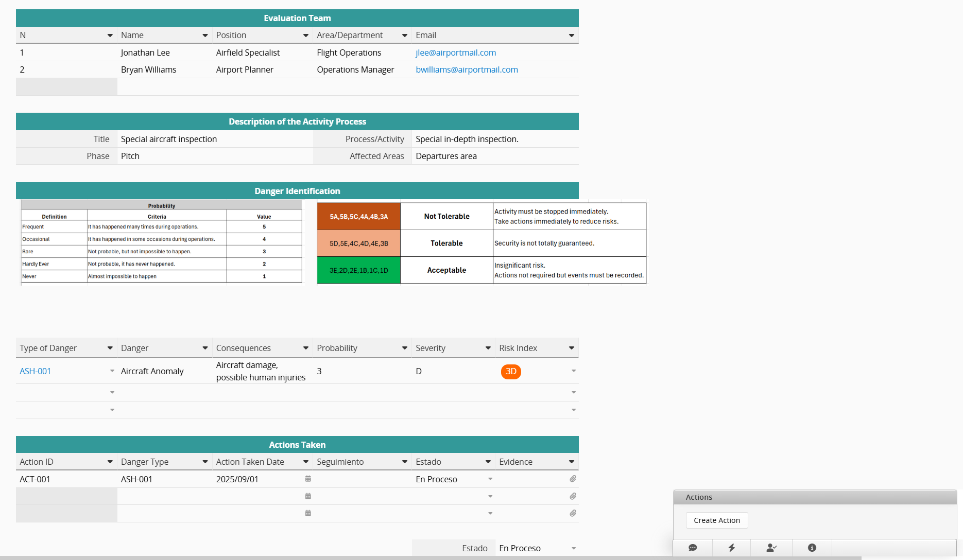This screenshot has height=560, width=963.
Task: Open jlee@airportmail.com email link
Action: [x=456, y=52]
